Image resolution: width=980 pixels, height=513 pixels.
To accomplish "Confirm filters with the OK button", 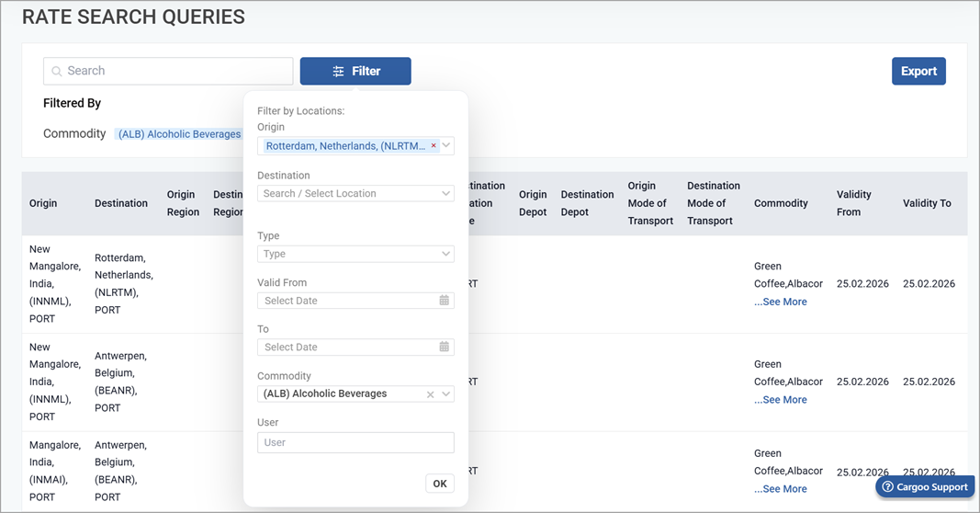I will tap(440, 484).
